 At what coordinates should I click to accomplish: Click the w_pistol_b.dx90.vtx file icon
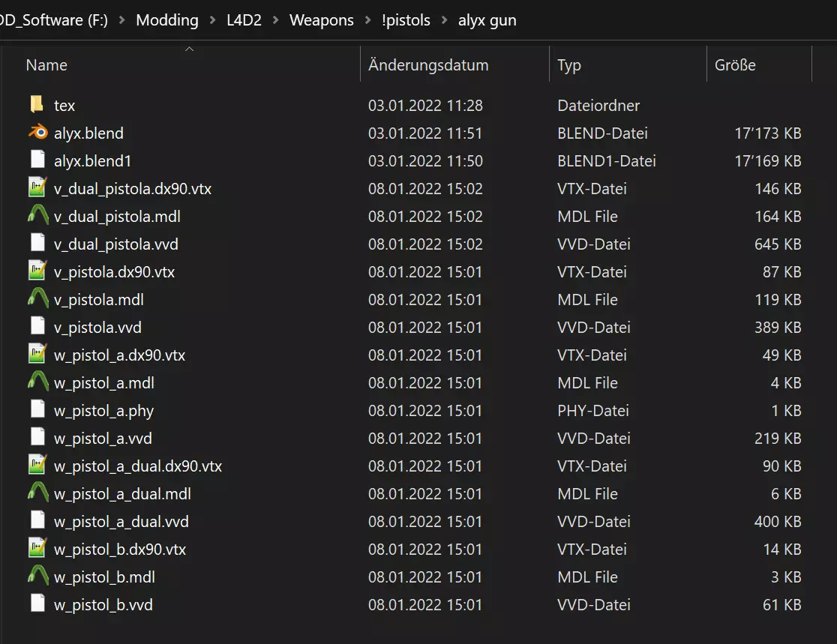37,550
